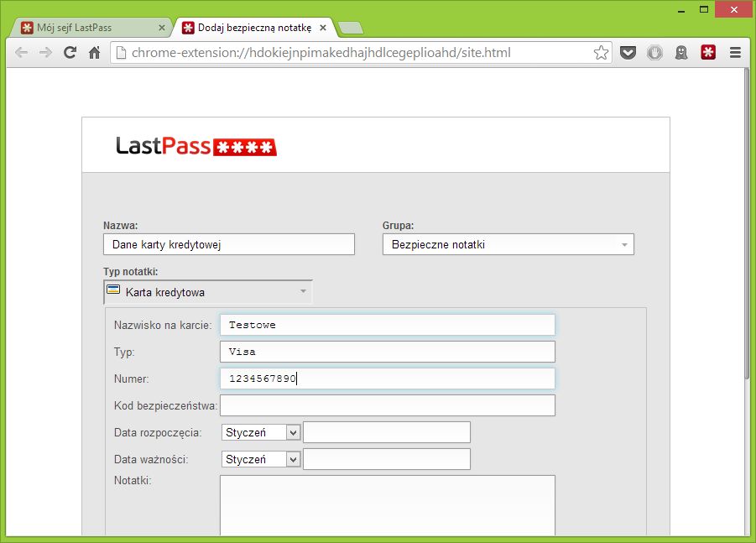Screen dimensions: 756x543
Task: Maximize the Chrome window
Action: tap(704, 9)
